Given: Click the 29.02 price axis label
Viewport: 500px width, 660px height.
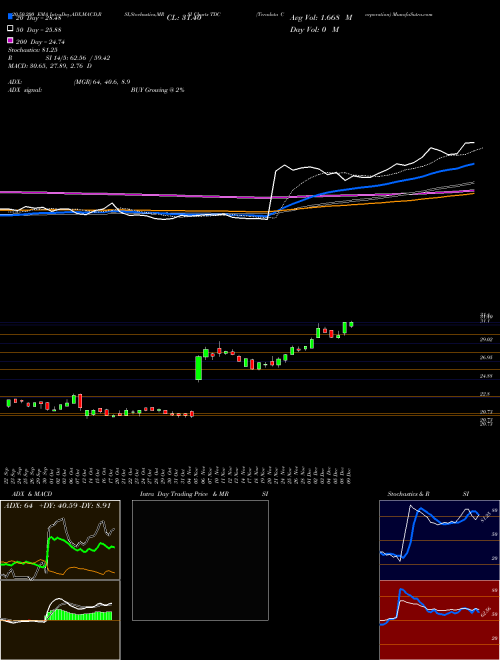Looking at the screenshot, I should [486, 339].
